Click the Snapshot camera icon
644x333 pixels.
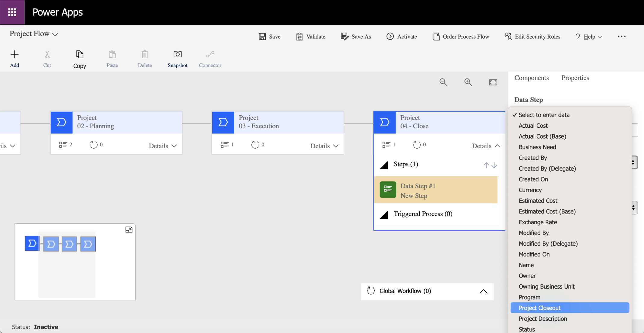177,54
